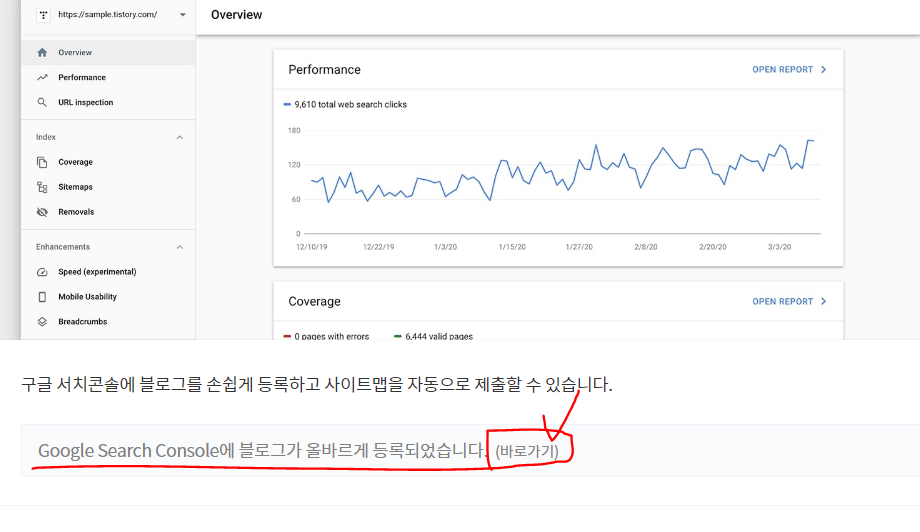
Task: Click the Overview page heading
Action: click(x=236, y=15)
